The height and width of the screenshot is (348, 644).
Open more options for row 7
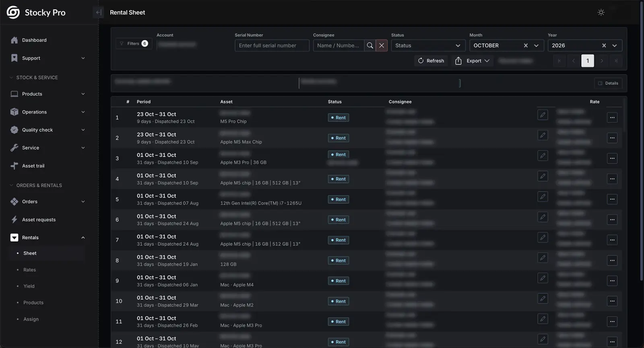[x=612, y=240]
